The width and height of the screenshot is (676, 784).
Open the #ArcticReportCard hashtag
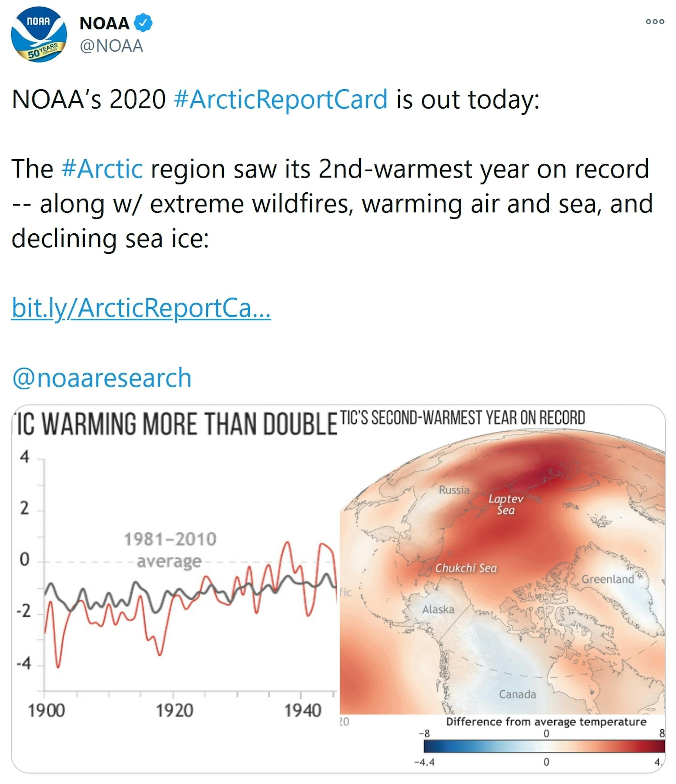point(280,99)
